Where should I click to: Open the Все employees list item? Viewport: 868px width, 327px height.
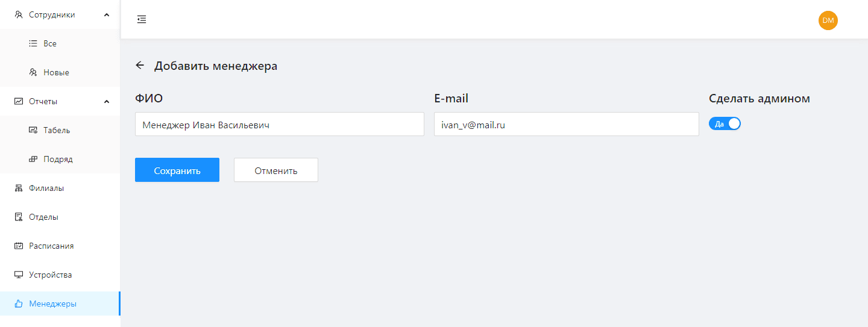60,43
